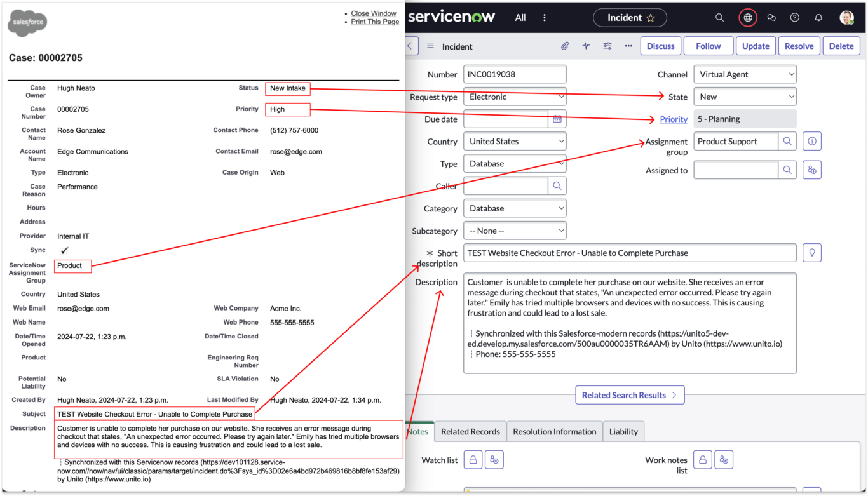
Task: Click the Contact Phone (512) 757-6000
Action: [294, 130]
